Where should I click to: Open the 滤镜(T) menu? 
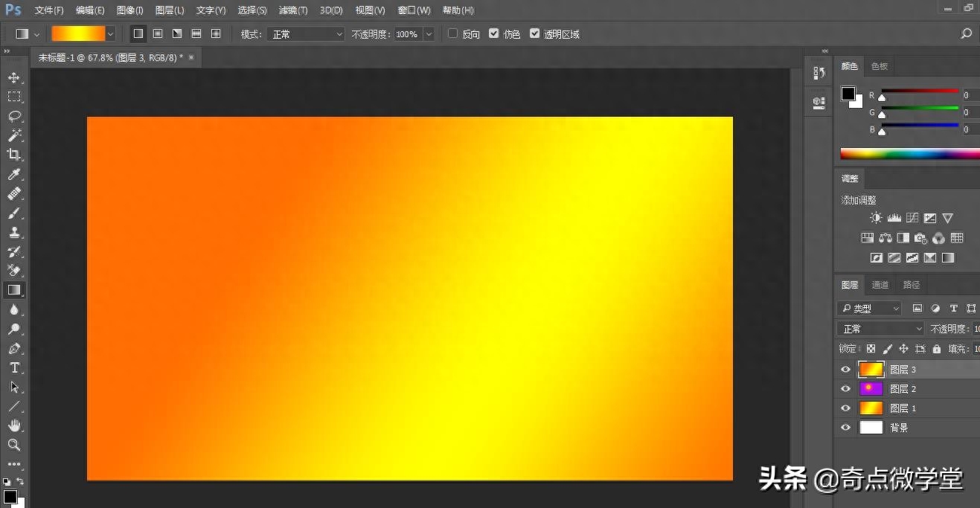(292, 10)
